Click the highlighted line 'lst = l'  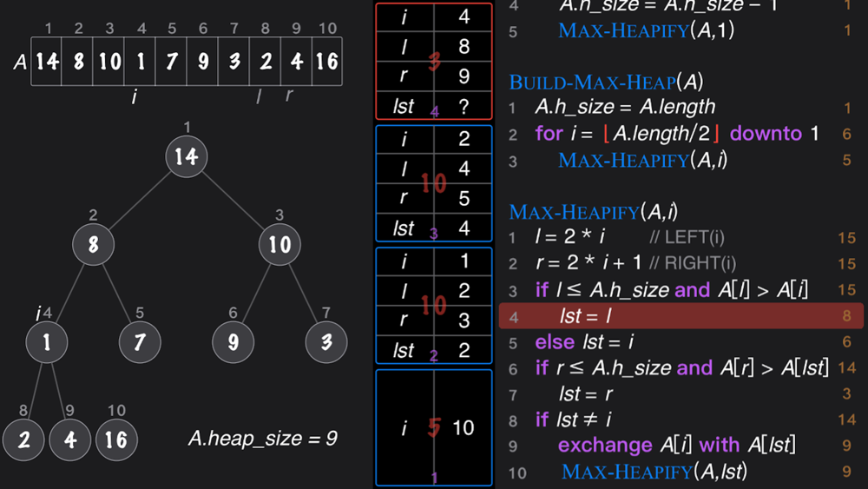681,315
